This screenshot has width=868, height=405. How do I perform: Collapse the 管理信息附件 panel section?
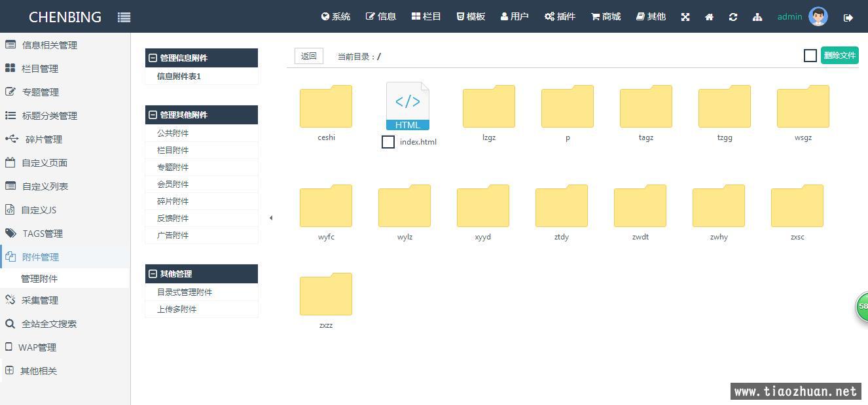pyautogui.click(x=153, y=58)
